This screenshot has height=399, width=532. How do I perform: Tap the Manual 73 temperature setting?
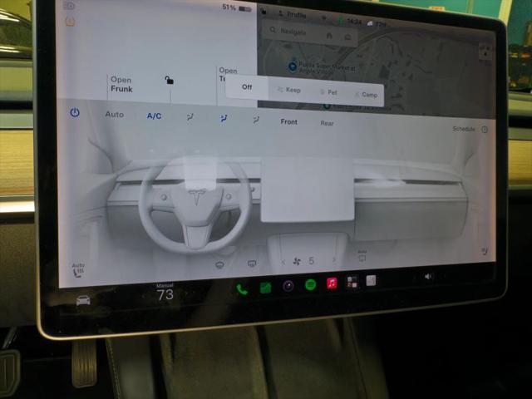[x=165, y=292]
